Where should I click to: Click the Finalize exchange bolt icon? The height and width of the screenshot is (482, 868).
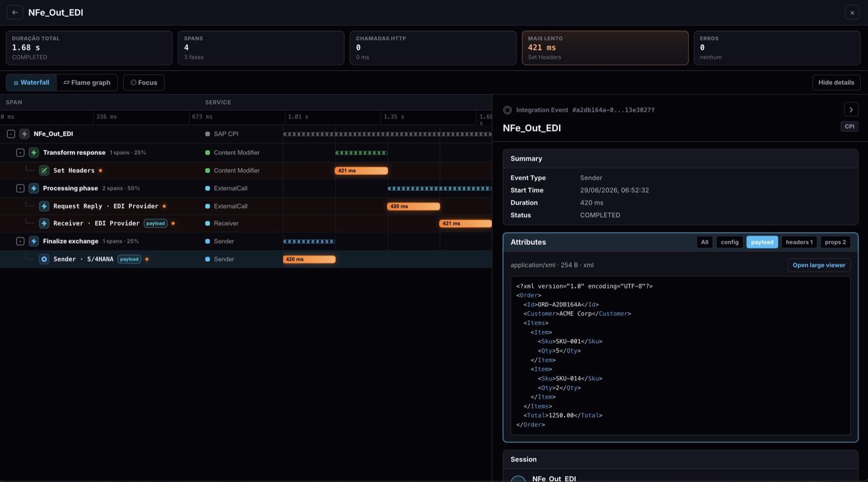pos(34,241)
